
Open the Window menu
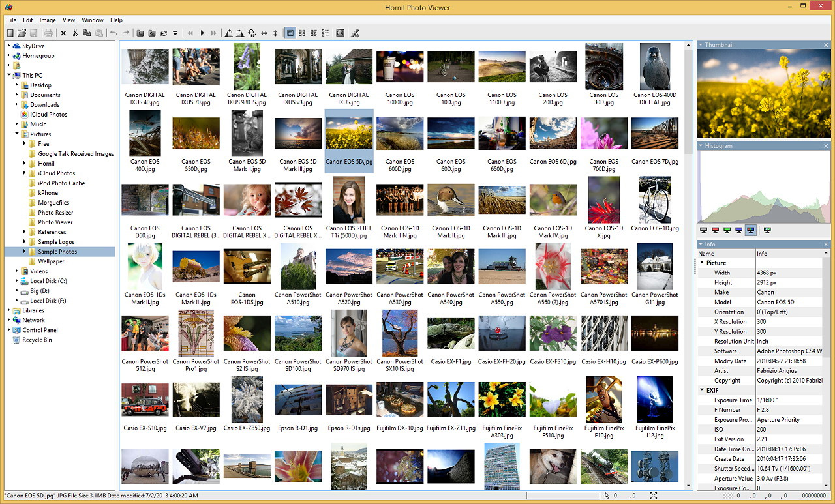(x=93, y=20)
